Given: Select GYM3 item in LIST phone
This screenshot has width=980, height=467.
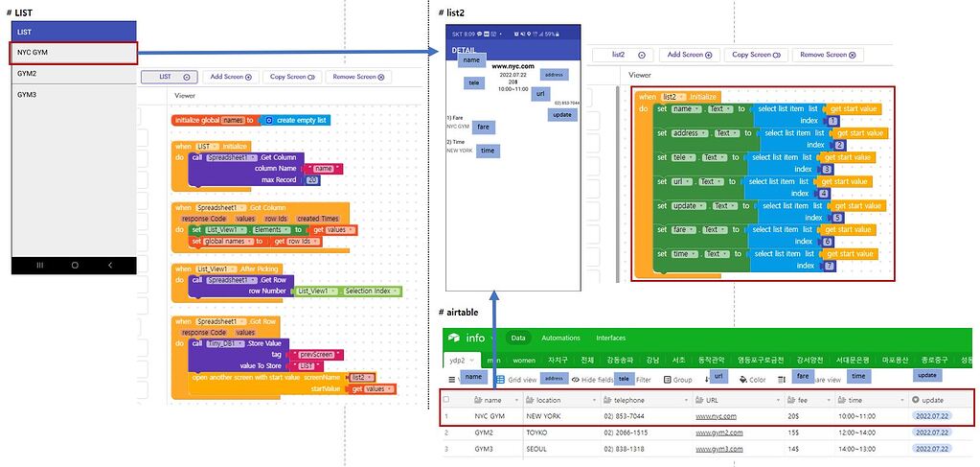Looking at the screenshot, I should 74,95.
